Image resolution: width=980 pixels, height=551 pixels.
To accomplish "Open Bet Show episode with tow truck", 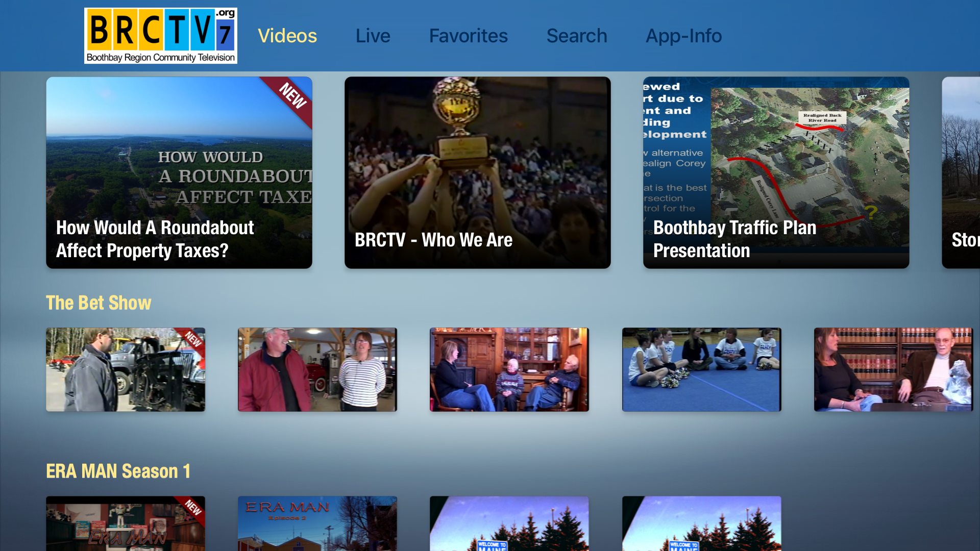I will pyautogui.click(x=126, y=369).
